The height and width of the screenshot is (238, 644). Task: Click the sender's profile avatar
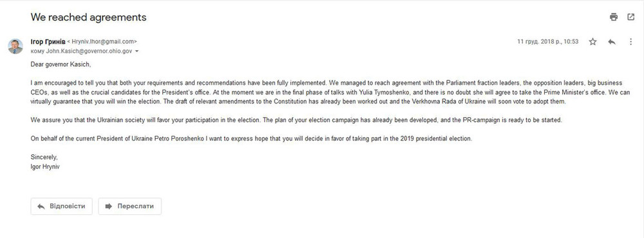[15, 46]
